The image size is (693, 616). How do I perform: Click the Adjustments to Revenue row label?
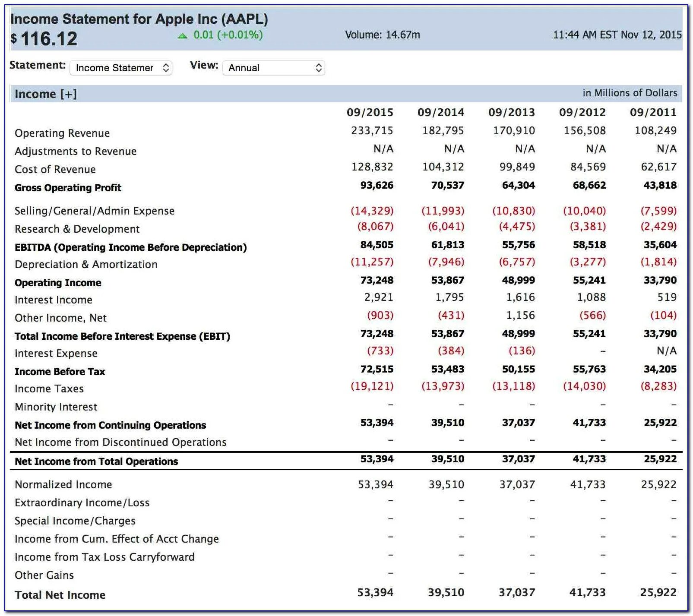(76, 151)
